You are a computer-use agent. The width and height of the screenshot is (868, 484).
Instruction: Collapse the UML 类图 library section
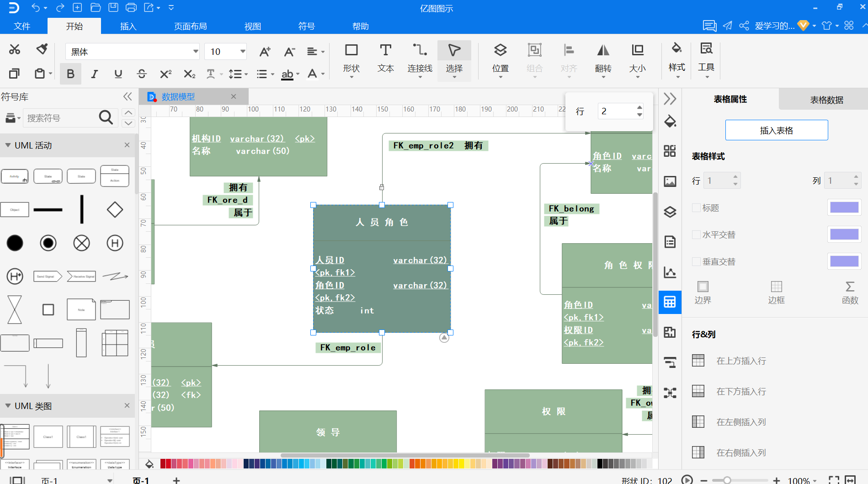8,405
